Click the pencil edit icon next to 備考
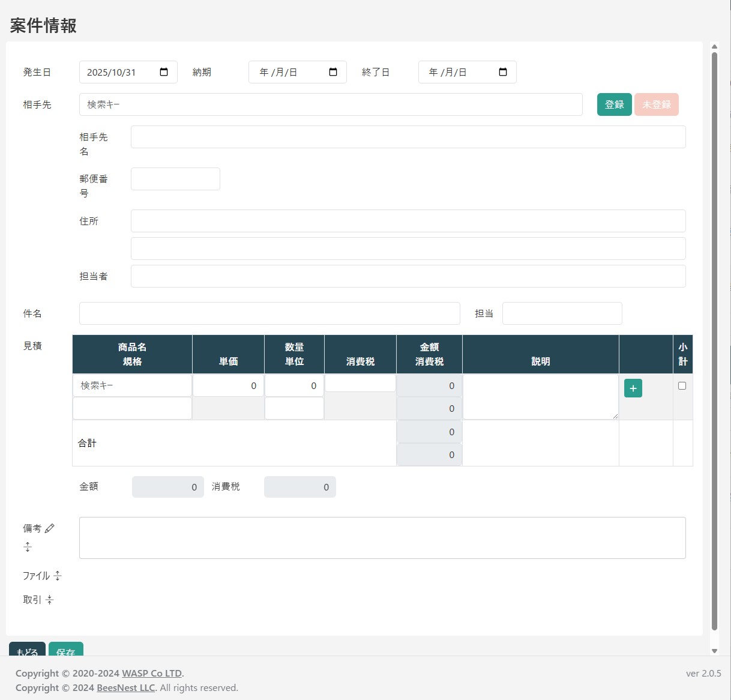731x700 pixels. tap(49, 528)
